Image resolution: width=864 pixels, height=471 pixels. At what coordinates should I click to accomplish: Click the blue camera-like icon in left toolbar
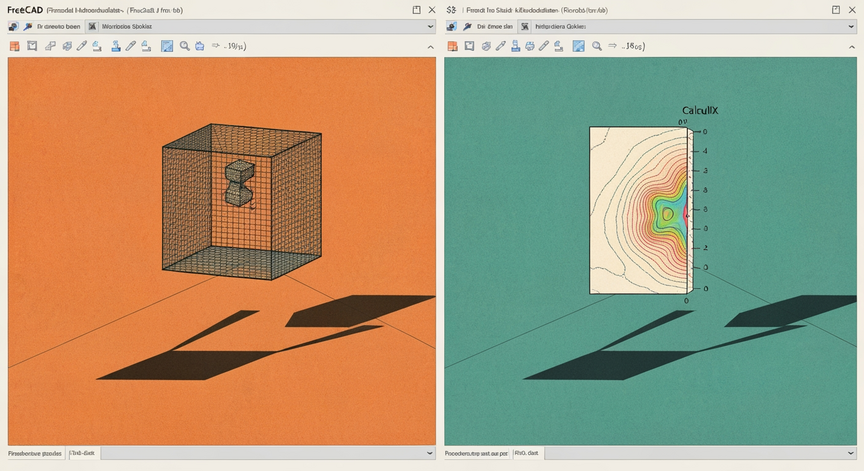click(x=199, y=46)
